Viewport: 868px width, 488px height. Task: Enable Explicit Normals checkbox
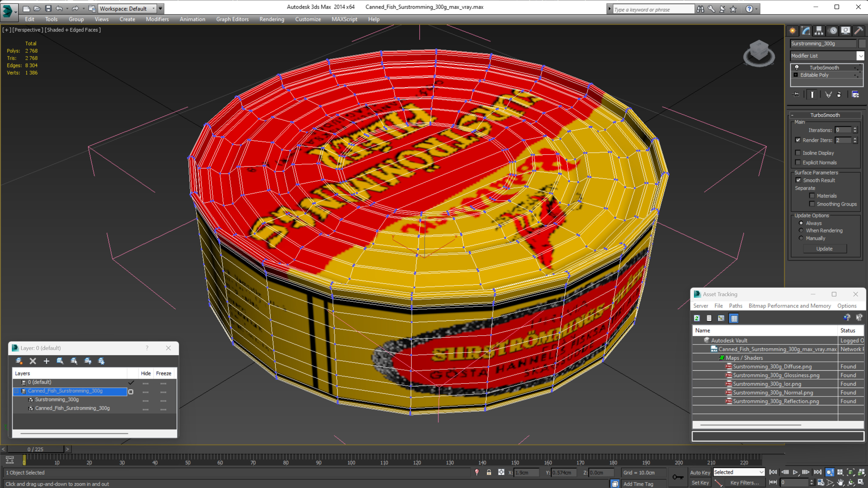click(x=798, y=162)
